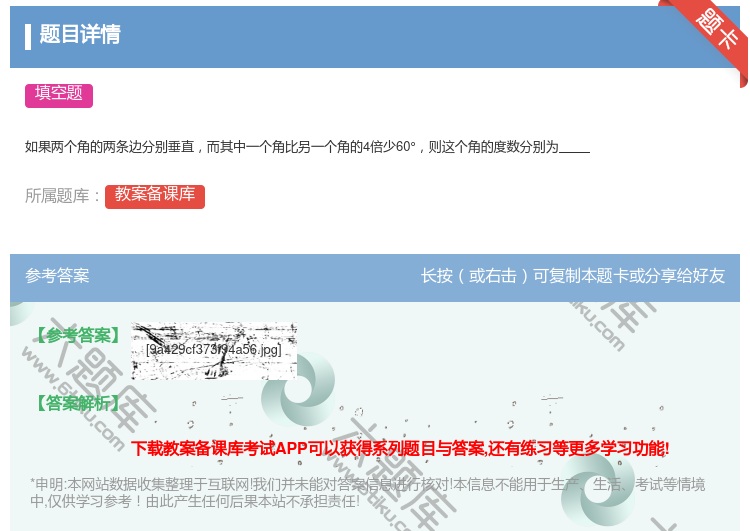
Task: Click the green 【参考答案】 label
Action: tap(78, 335)
